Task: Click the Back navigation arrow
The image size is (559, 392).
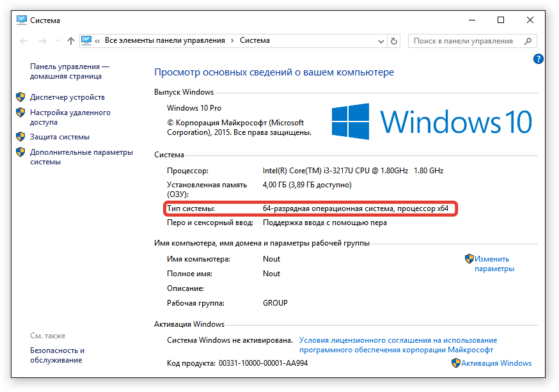Action: pyautogui.click(x=24, y=41)
